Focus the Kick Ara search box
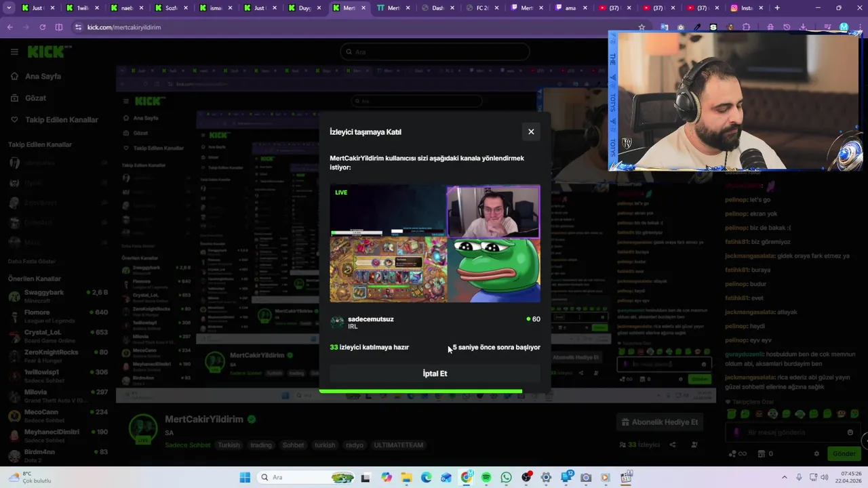The width and height of the screenshot is (868, 488). [435, 52]
